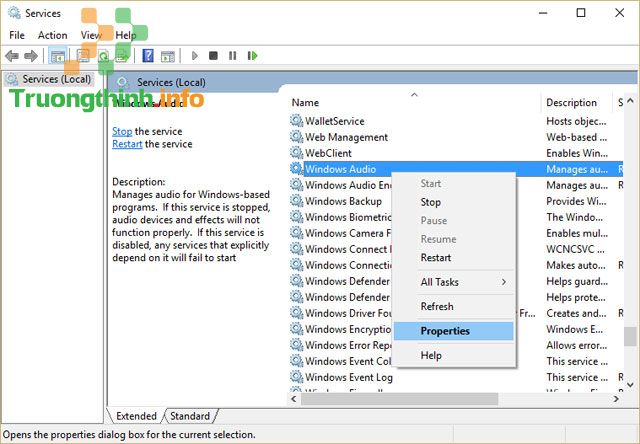Select the Windows Backup service
Screen dimensions: 640x444
coord(343,201)
